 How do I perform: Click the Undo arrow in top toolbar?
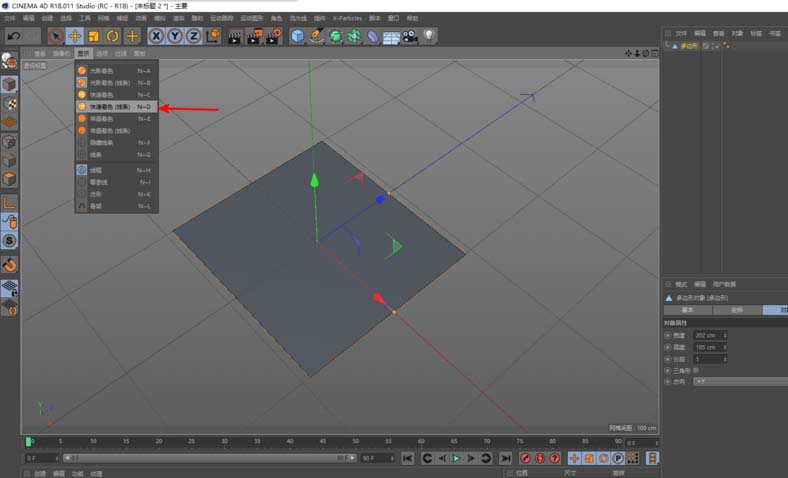pos(14,36)
